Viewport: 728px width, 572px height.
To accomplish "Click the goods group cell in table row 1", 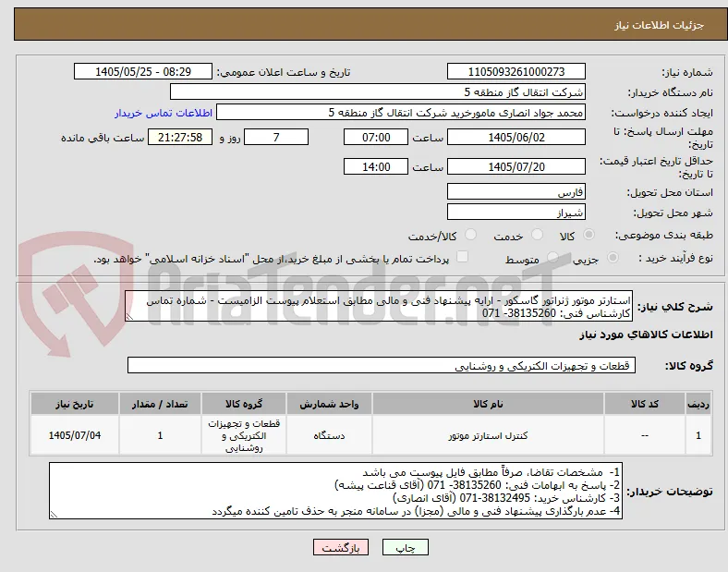I will [244, 435].
